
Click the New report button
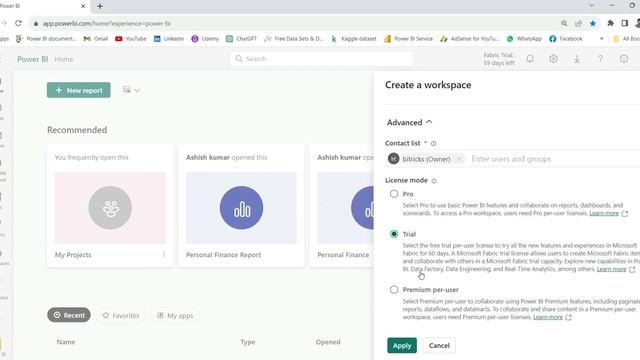tap(79, 90)
